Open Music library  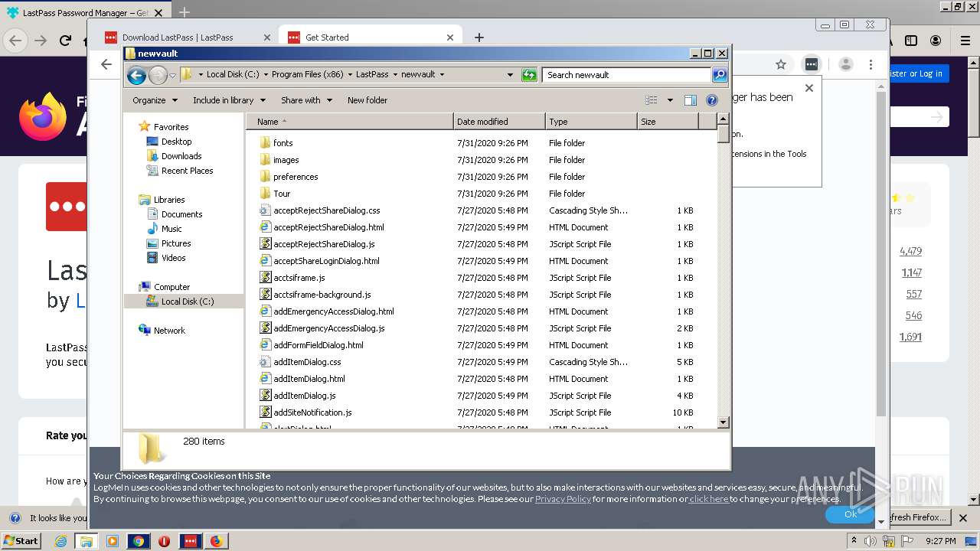click(x=171, y=229)
